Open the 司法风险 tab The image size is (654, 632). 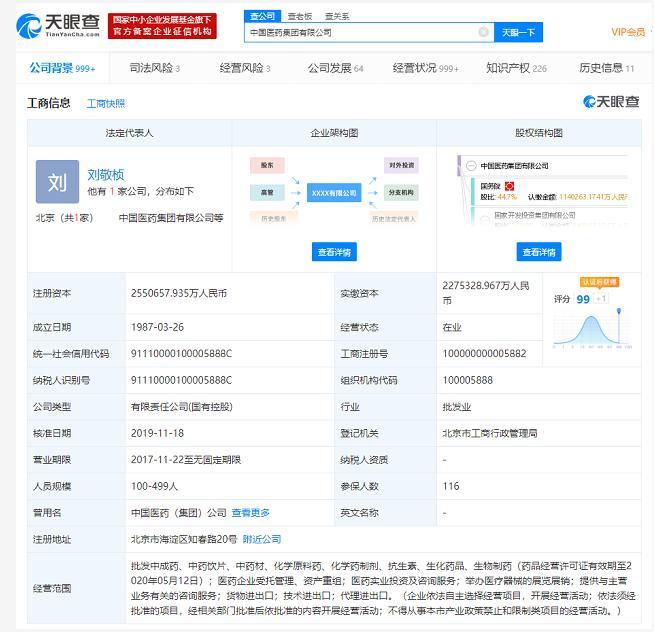155,68
